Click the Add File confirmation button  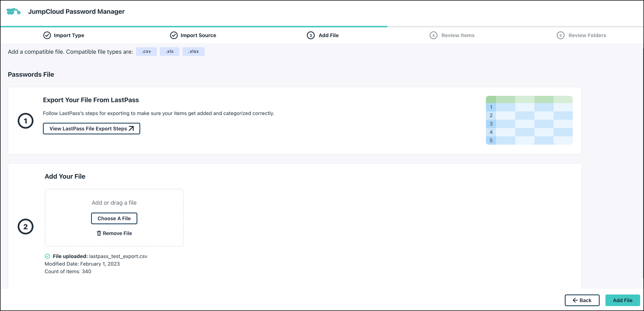click(x=623, y=300)
